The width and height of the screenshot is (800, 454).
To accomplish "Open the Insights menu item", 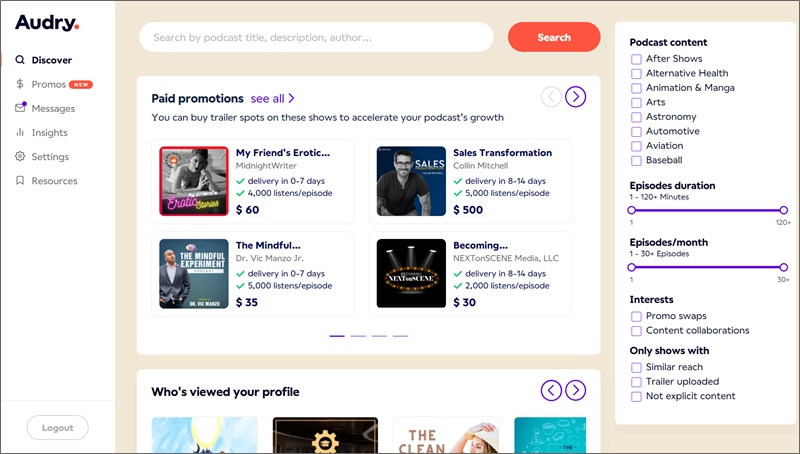I will [49, 133].
